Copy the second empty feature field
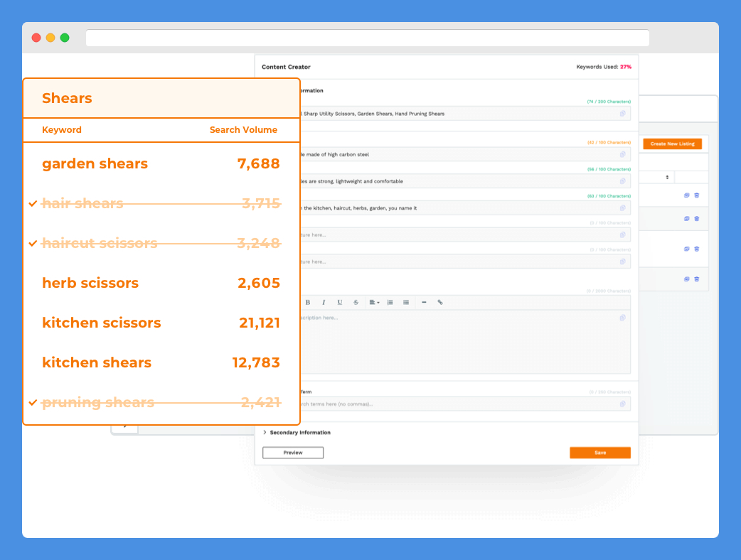741x560 pixels. point(622,262)
